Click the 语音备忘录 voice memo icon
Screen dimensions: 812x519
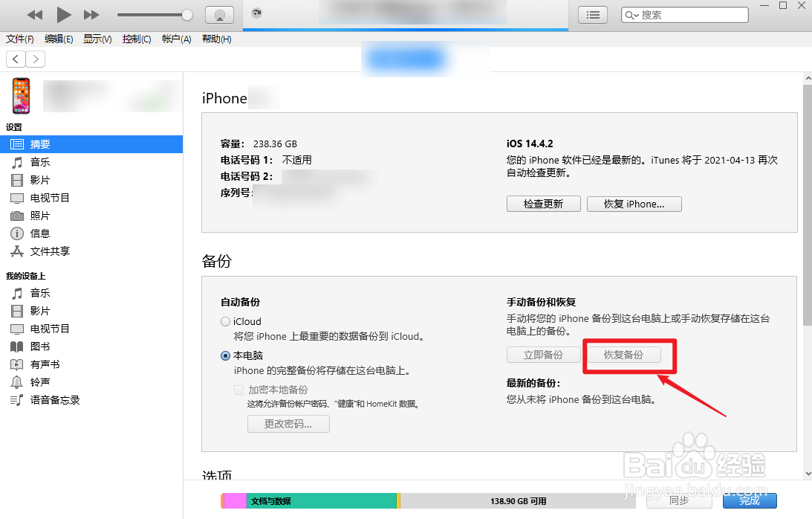click(x=17, y=400)
